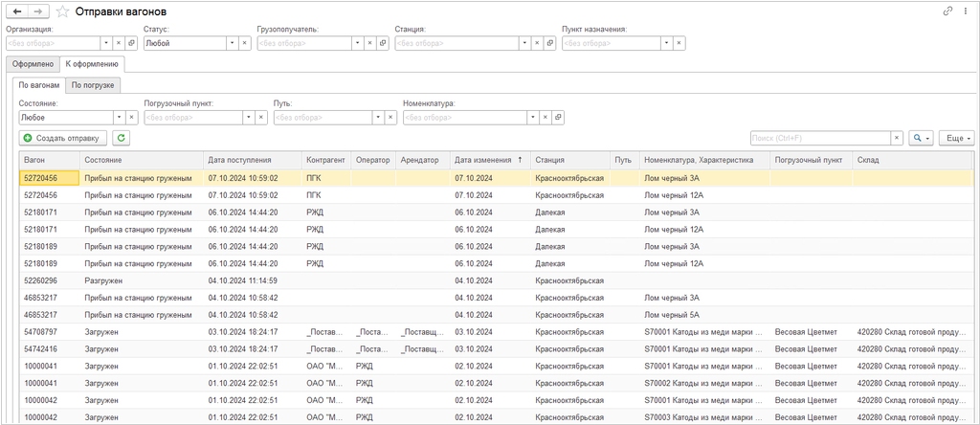Click the refresh list icon
This screenshot has height=425, width=980.
click(x=121, y=138)
